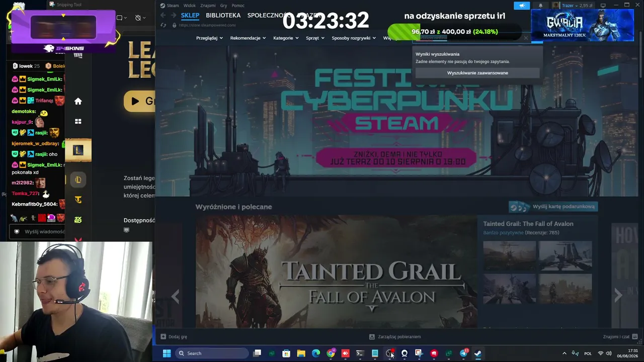The image size is (644, 362).
Task: Reload the Steam store page
Action: click(163, 25)
